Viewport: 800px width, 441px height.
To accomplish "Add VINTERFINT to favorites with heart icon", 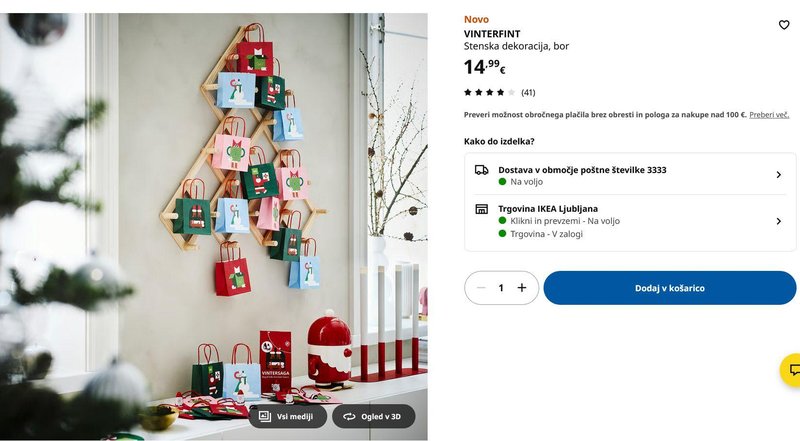I will click(784, 24).
